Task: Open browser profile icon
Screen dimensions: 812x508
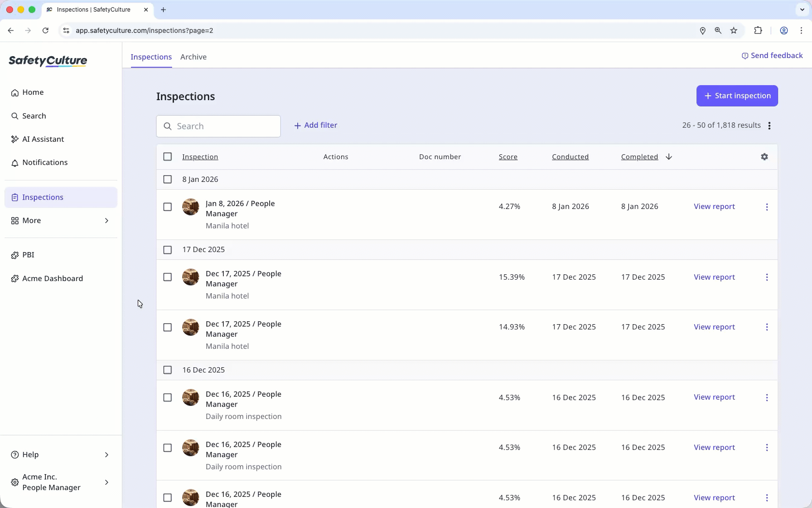Action: (x=784, y=30)
